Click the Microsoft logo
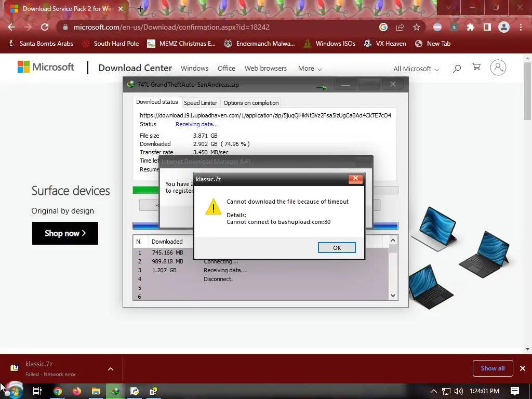The width and height of the screenshot is (532, 399). coord(46,67)
